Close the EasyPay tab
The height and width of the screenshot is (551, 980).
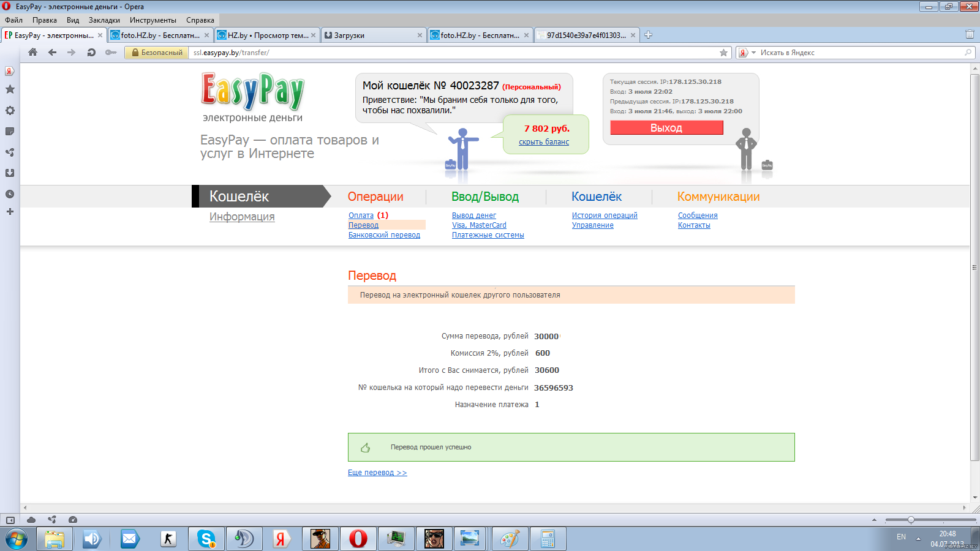point(100,36)
